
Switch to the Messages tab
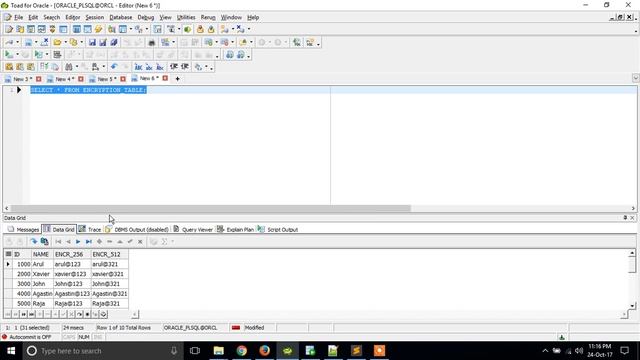tap(23, 229)
